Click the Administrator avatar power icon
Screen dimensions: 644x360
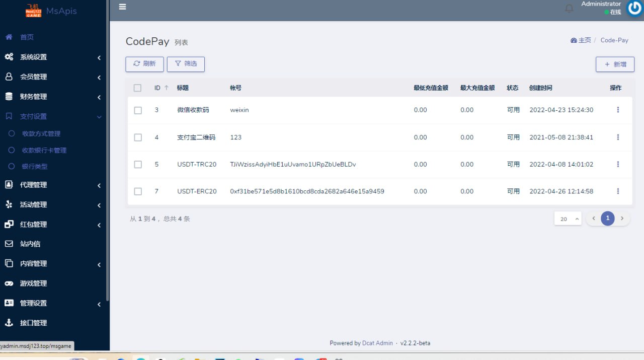coord(634,9)
